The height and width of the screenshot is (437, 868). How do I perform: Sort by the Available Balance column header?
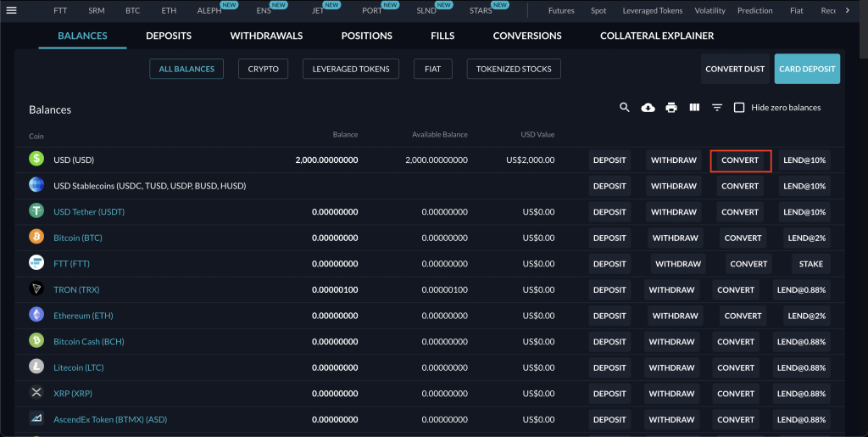tap(440, 135)
